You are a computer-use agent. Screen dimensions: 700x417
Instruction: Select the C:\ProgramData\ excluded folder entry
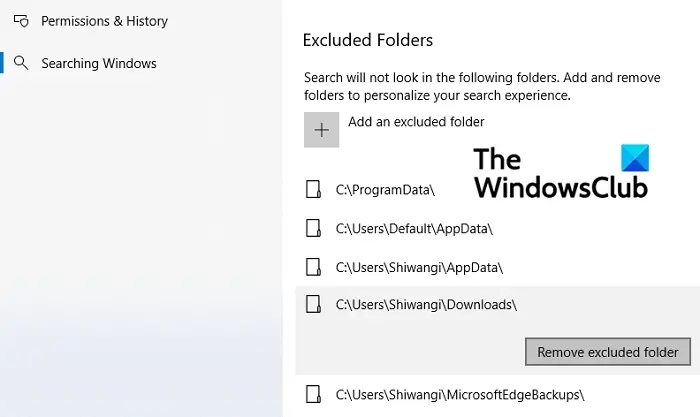385,190
